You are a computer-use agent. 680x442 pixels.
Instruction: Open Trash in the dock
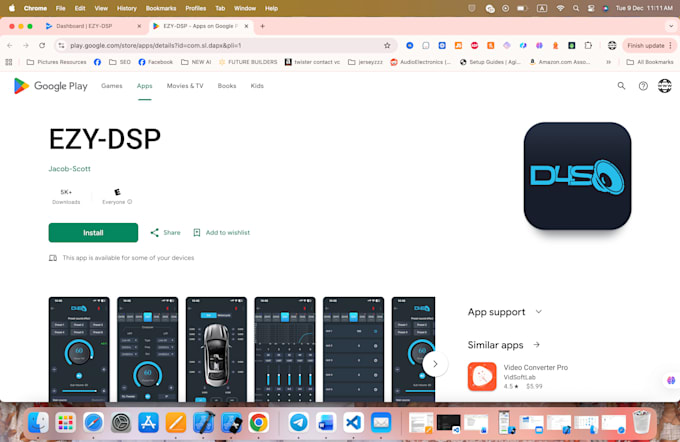click(641, 422)
